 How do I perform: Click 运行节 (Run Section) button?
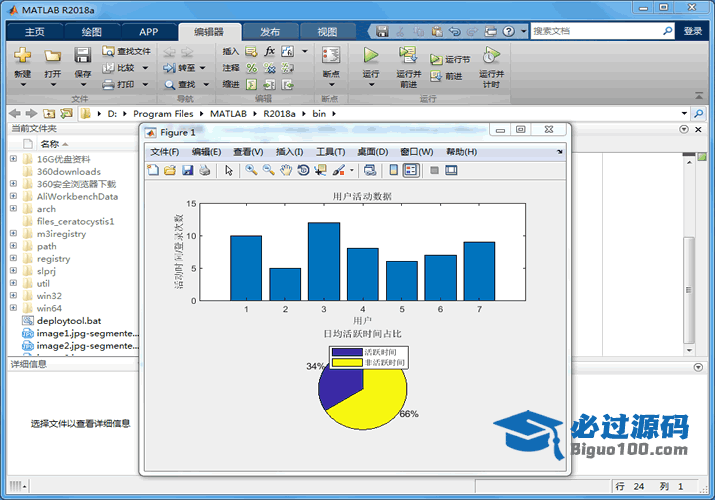tap(450, 59)
